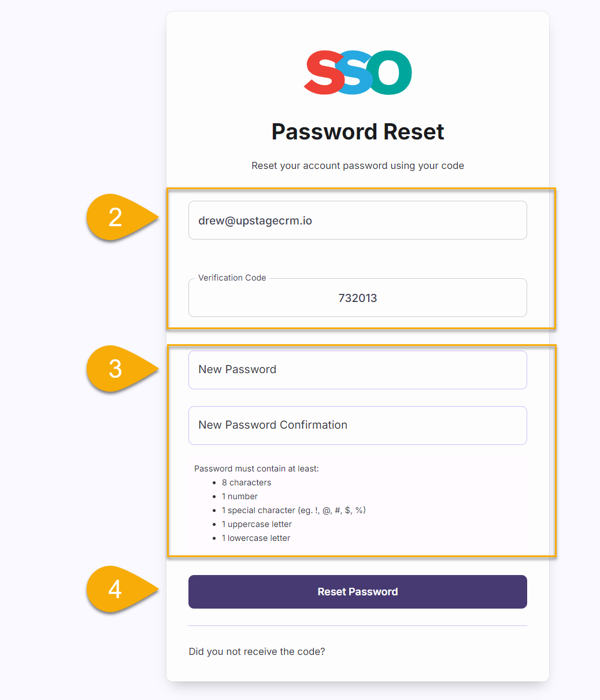Click the Password Reset heading
This screenshot has width=600, height=700.
click(x=358, y=132)
